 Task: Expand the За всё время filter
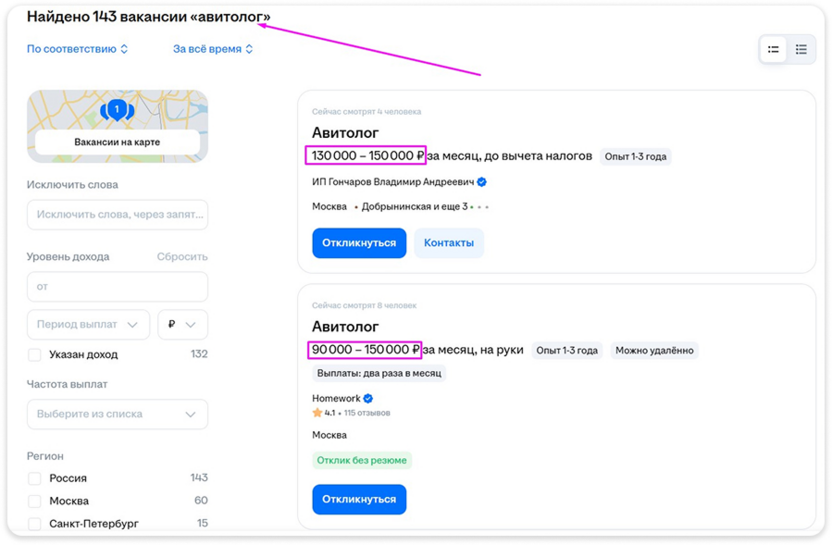tap(213, 49)
